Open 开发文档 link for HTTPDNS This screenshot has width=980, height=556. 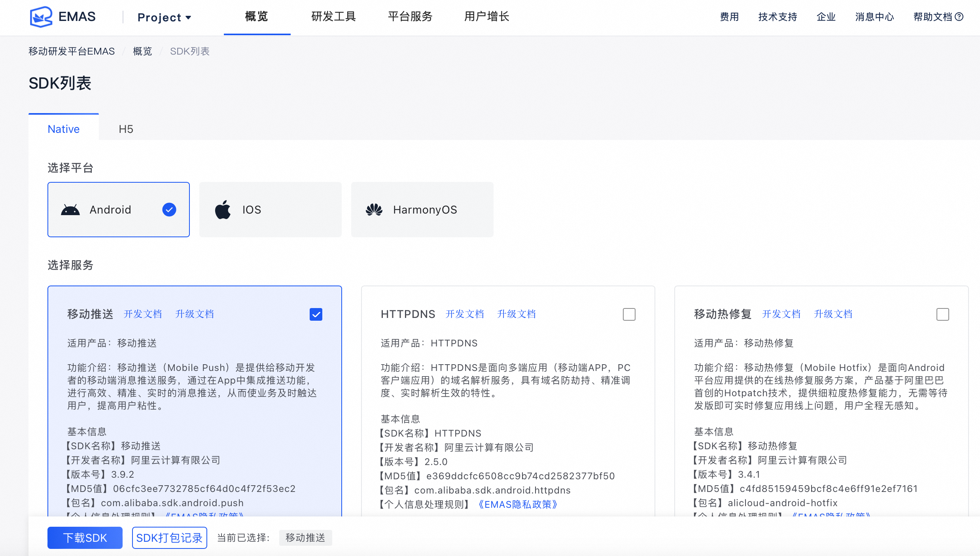(x=465, y=314)
